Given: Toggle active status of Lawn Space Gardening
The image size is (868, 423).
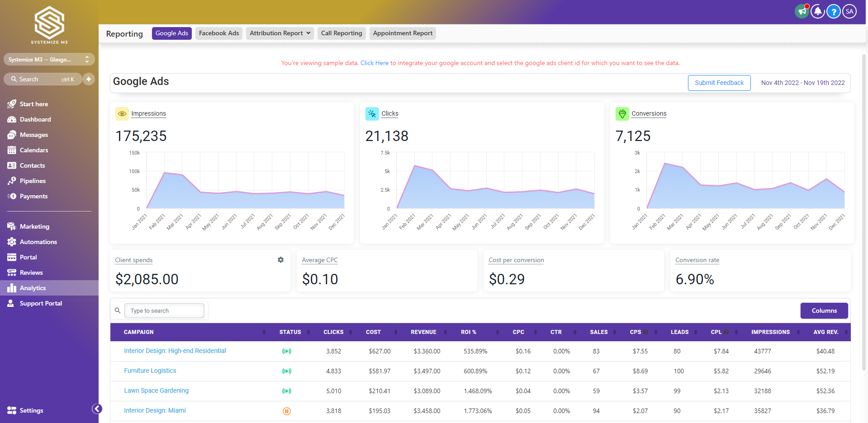Looking at the screenshot, I should 286,391.
